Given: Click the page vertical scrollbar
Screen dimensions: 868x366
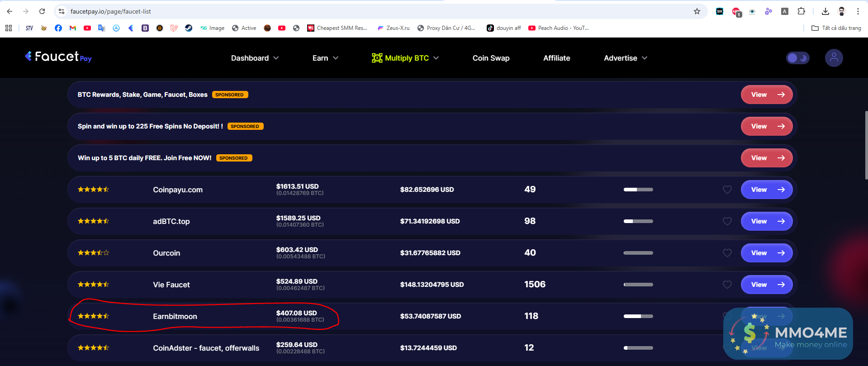Looking at the screenshot, I should pyautogui.click(x=866, y=145).
